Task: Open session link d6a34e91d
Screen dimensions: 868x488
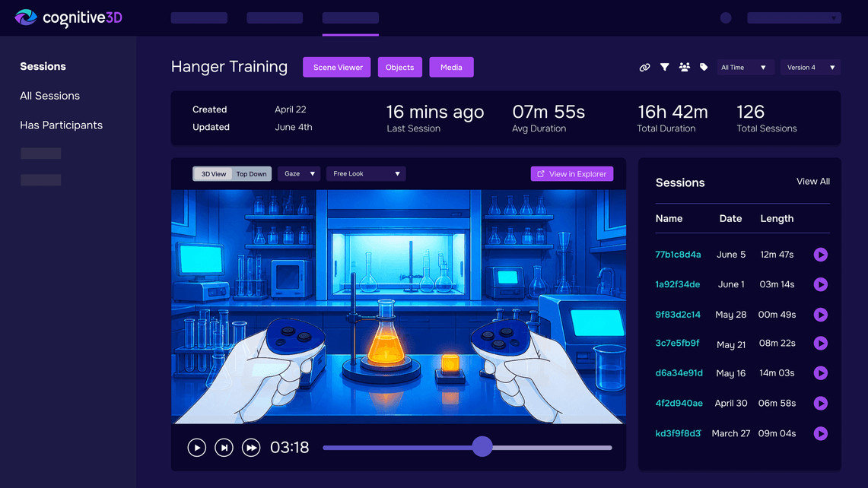Action: pos(679,373)
